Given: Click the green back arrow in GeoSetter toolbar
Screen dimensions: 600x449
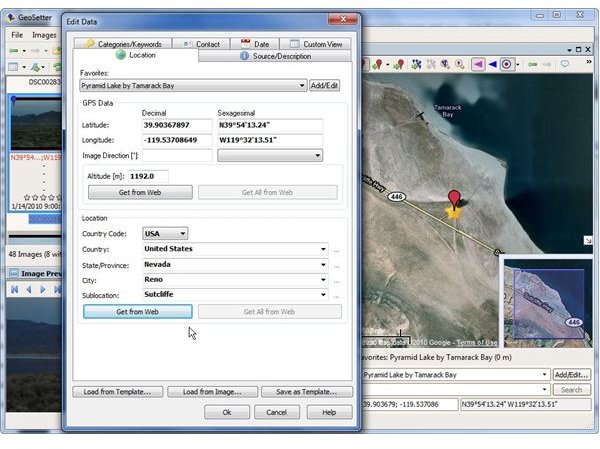Looking at the screenshot, I should click(x=14, y=51).
